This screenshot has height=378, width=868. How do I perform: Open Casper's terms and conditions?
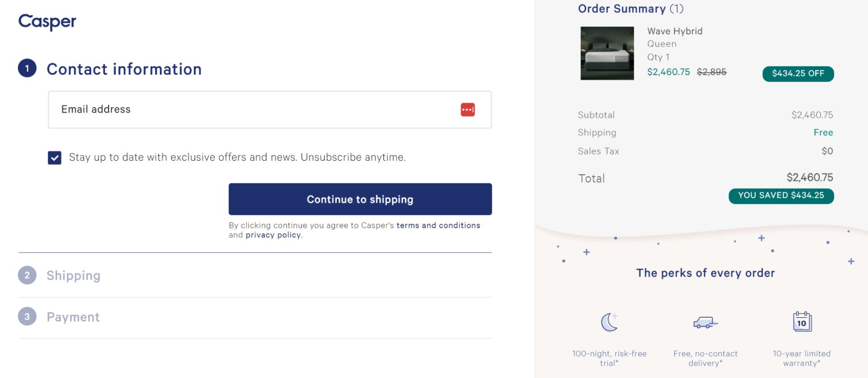[438, 225]
